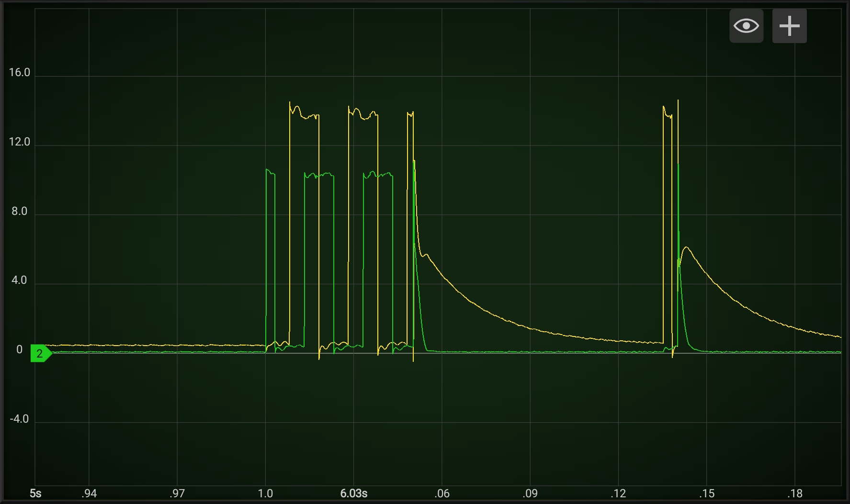Select the .06 time tick label
850x504 pixels.
(x=442, y=493)
